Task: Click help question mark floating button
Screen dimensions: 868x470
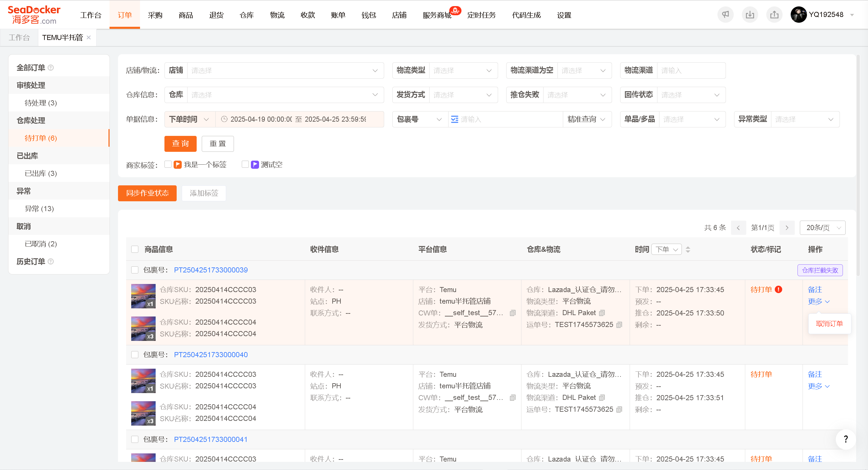Action: (x=846, y=439)
